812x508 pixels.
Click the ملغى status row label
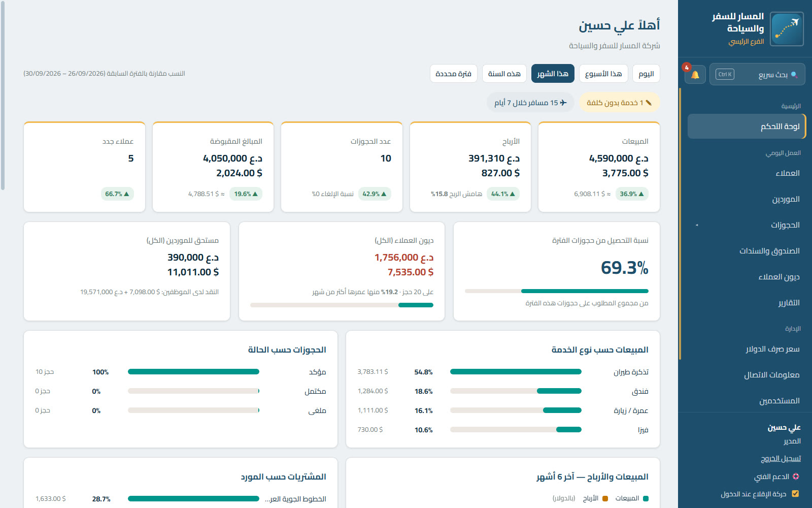click(317, 410)
